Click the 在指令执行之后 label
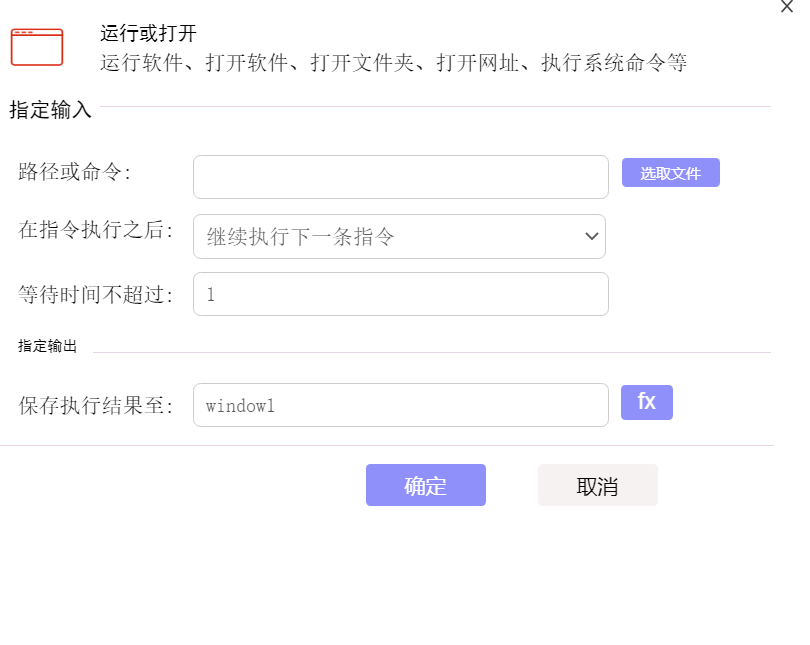 pos(95,229)
